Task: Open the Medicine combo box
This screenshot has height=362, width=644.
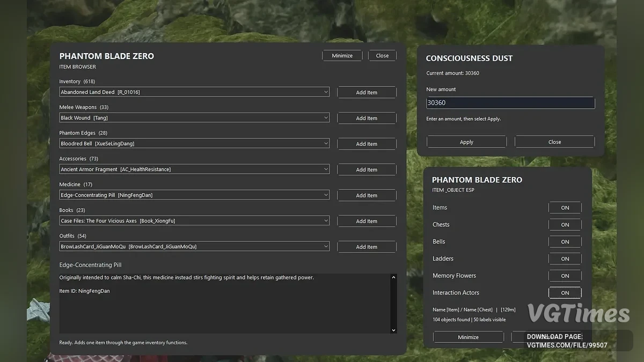Action: pyautogui.click(x=194, y=195)
